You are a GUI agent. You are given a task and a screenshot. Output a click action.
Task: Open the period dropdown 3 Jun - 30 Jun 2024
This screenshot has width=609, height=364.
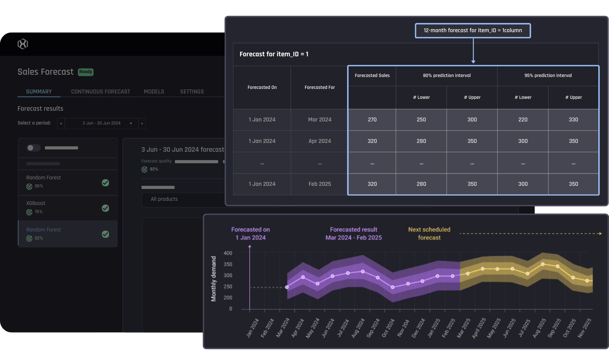click(102, 123)
